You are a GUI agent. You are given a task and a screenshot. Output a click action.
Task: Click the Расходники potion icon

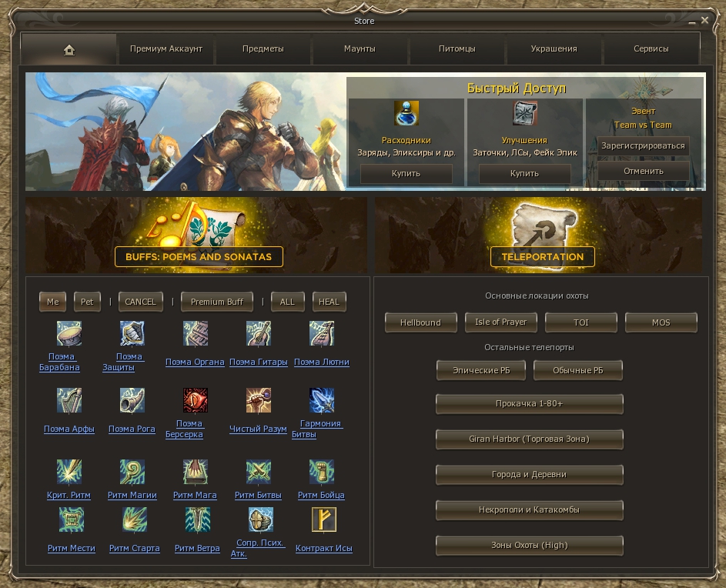coord(406,113)
